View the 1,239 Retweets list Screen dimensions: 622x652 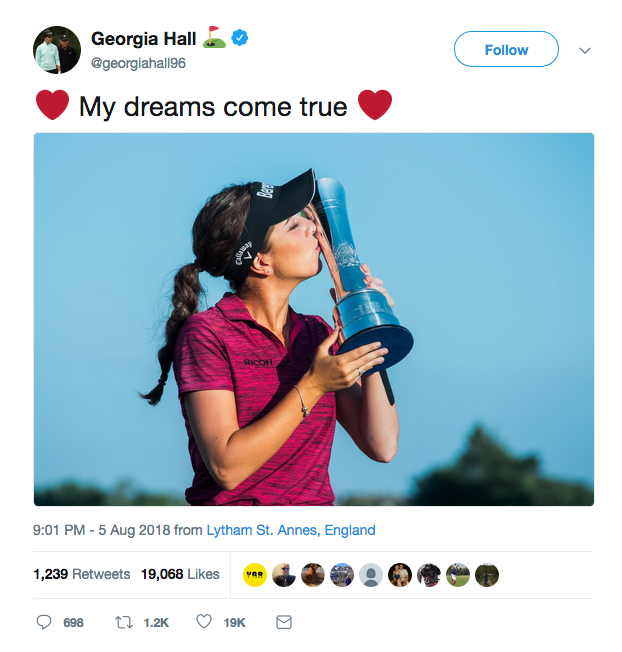pyautogui.click(x=81, y=574)
